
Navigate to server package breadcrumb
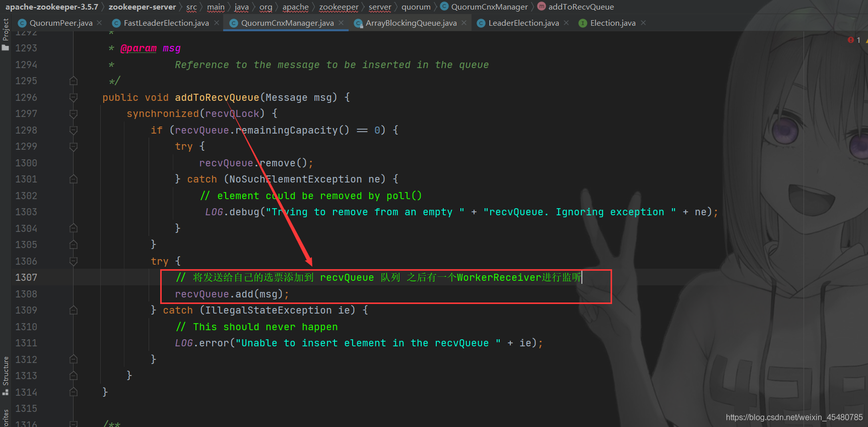[380, 7]
